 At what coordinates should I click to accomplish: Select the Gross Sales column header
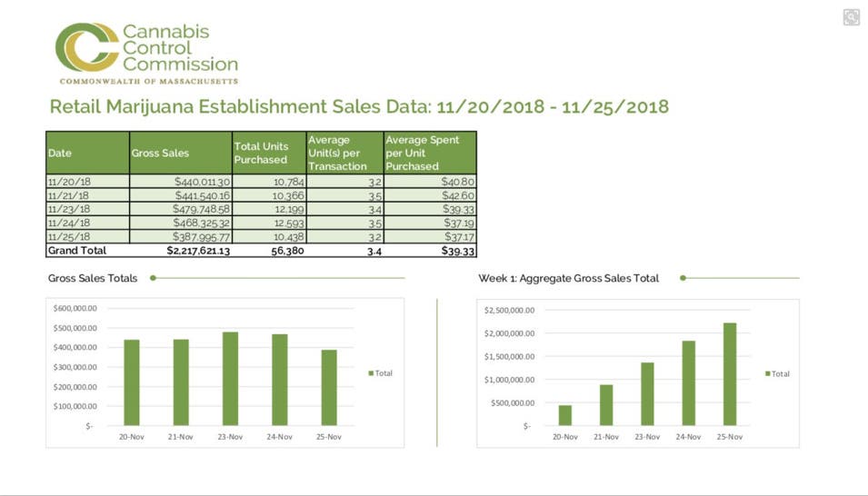pyautogui.click(x=180, y=153)
